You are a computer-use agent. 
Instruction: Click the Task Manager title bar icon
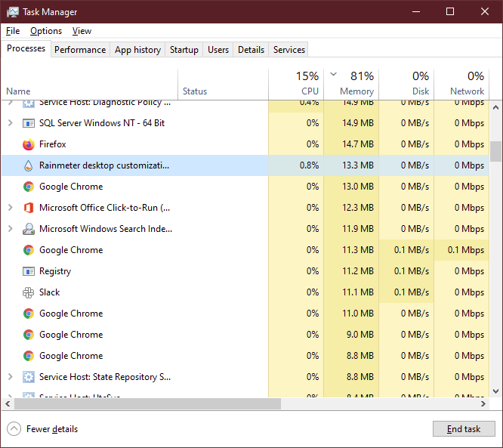pos(13,12)
